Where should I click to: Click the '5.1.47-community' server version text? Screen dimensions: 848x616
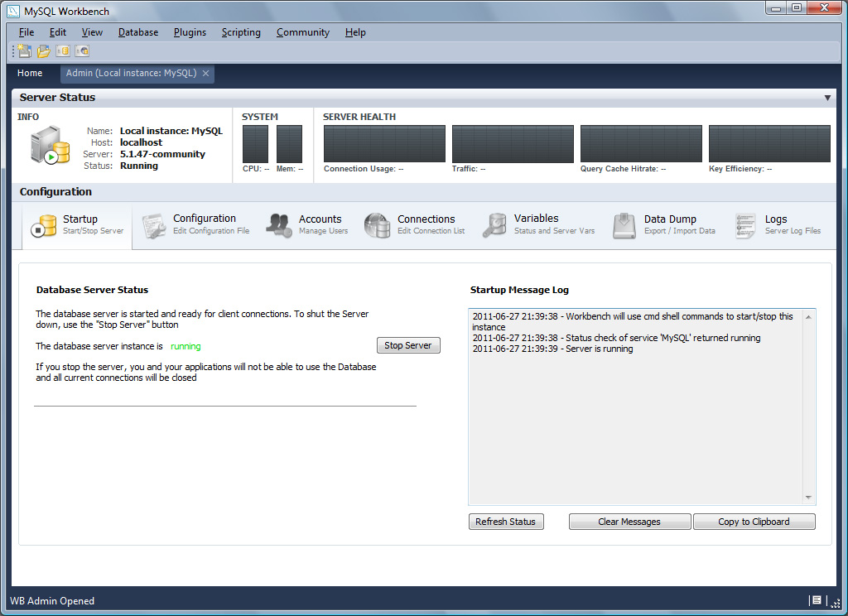(163, 154)
